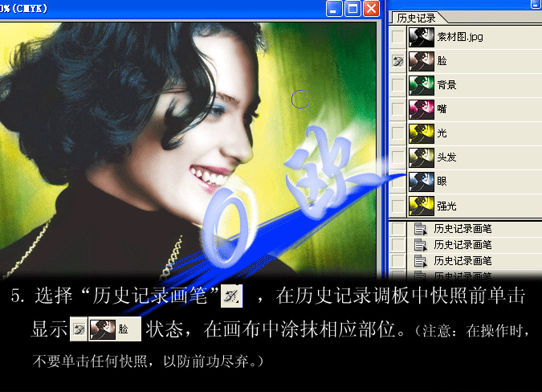
Task: Select the 眼 snapshot thumbnail
Action: pyautogui.click(x=422, y=182)
